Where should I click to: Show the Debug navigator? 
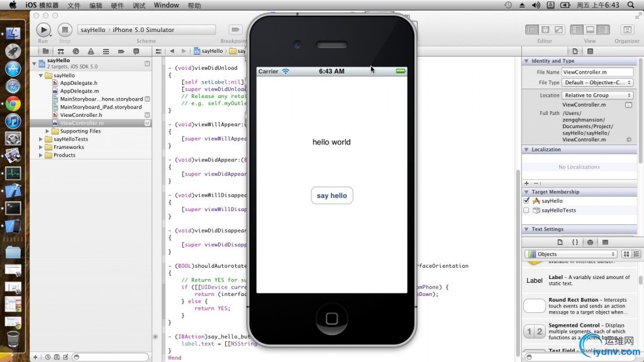[106, 52]
